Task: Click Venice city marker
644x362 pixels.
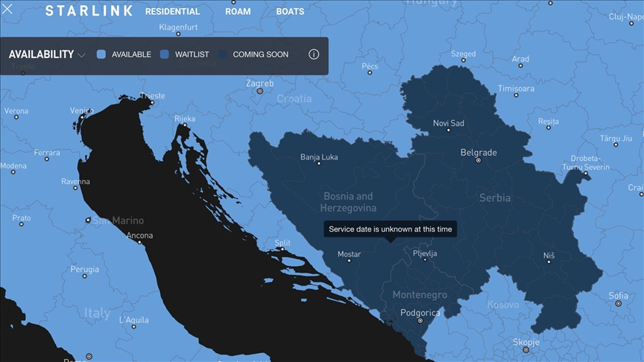Action: [82, 117]
